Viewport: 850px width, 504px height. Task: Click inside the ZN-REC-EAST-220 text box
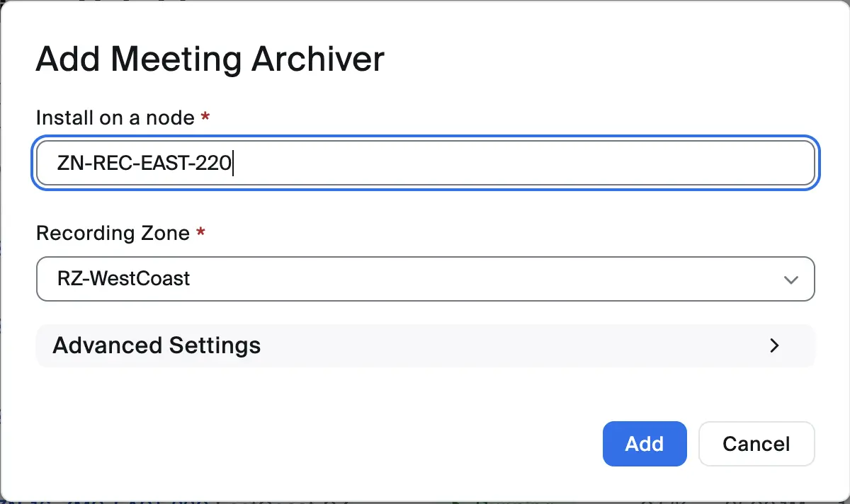pos(144,164)
